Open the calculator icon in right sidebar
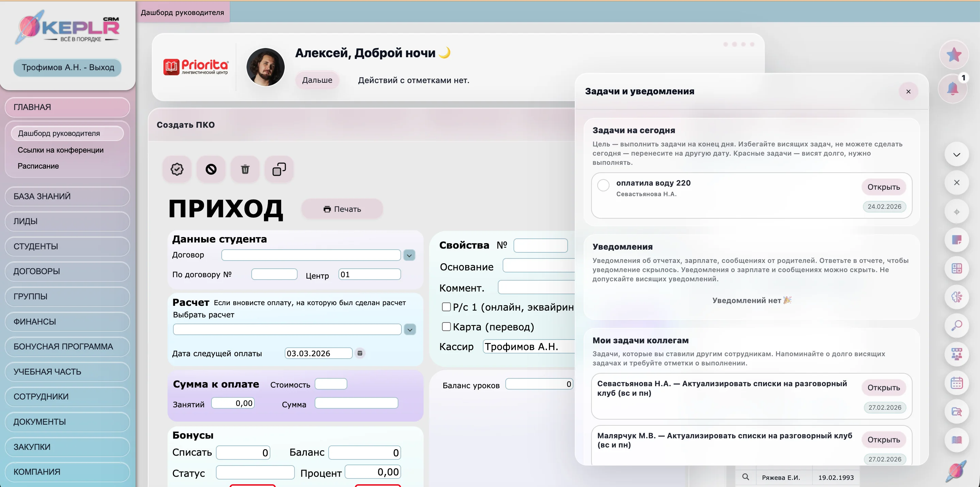The height and width of the screenshot is (487, 980). pos(957,269)
